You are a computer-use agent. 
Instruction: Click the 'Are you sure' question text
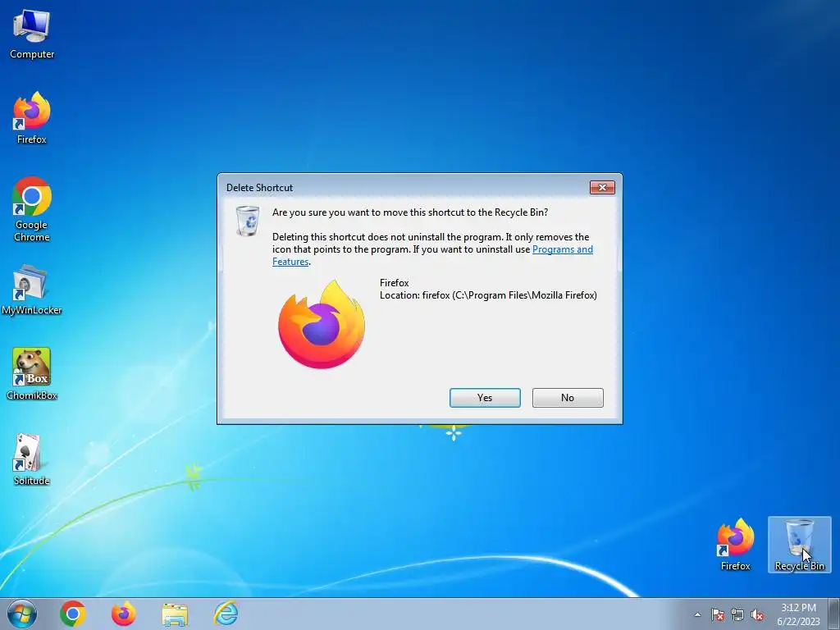coord(410,212)
